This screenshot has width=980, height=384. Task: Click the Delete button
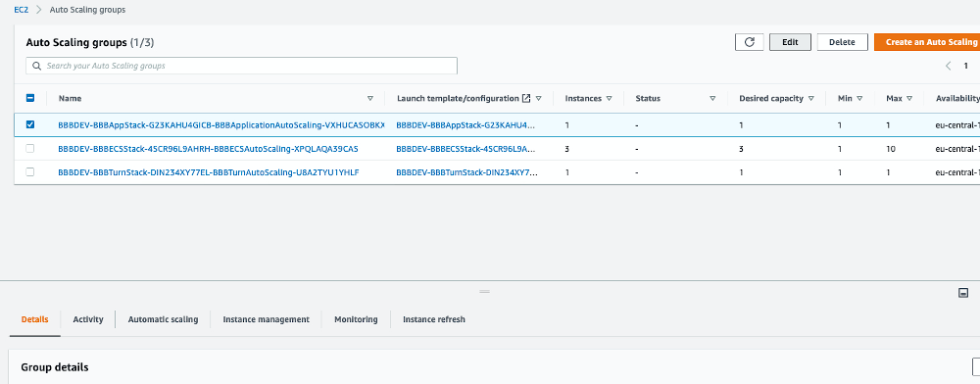(842, 42)
